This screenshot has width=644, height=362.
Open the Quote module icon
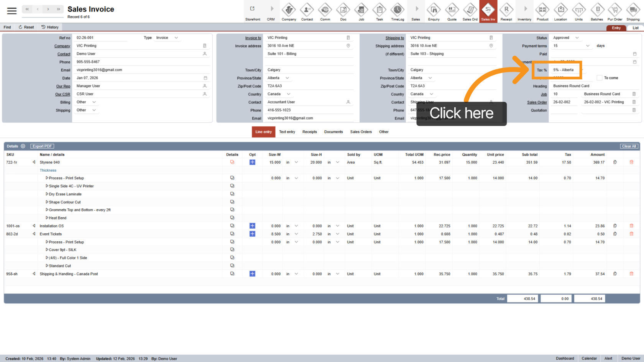(x=452, y=11)
